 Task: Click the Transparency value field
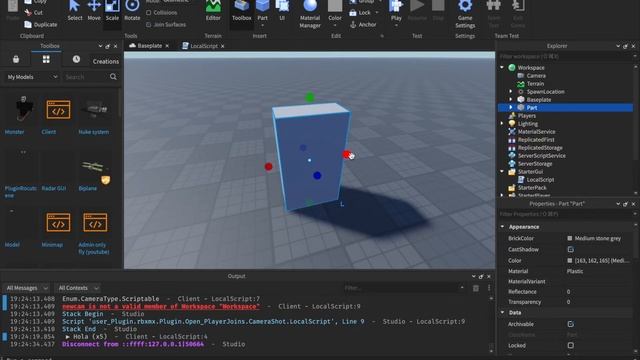(x=598, y=302)
